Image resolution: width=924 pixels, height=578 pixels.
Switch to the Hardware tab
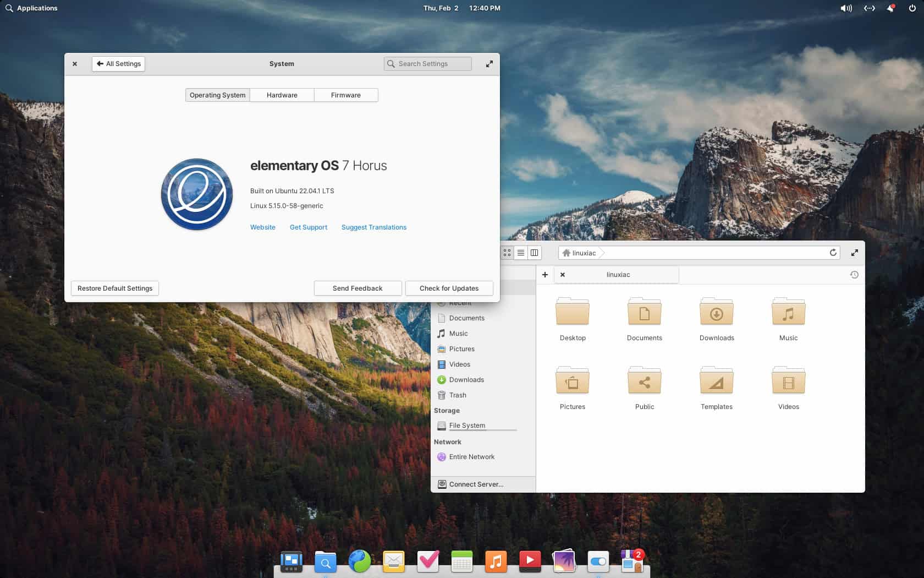point(282,95)
